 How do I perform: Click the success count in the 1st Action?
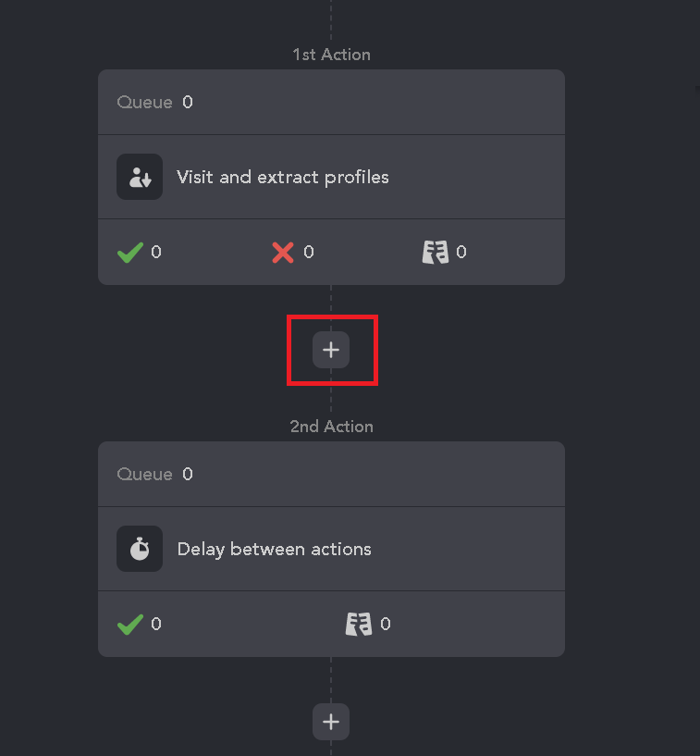(x=156, y=253)
